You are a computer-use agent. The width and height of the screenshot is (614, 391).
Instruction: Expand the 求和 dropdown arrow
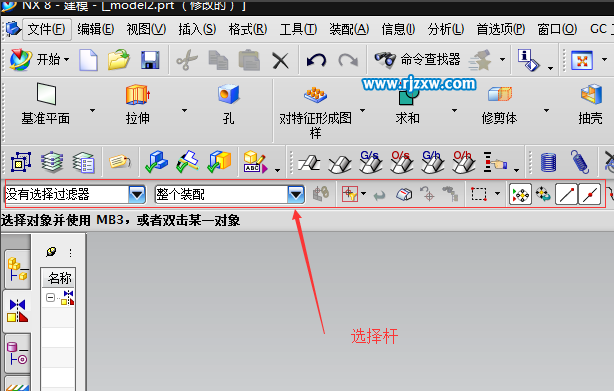pyautogui.click(x=454, y=111)
